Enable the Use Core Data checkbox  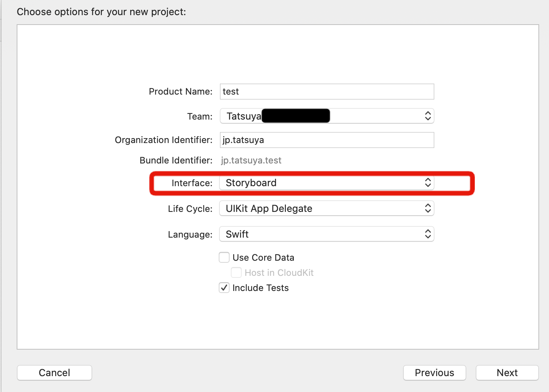pos(224,258)
